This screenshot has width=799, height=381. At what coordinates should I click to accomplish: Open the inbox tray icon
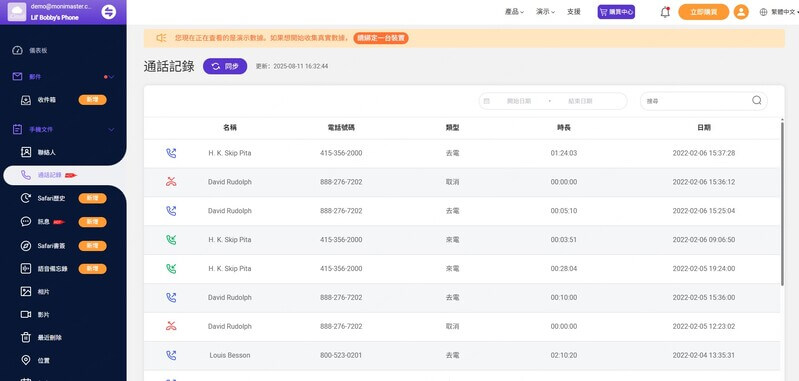point(26,100)
